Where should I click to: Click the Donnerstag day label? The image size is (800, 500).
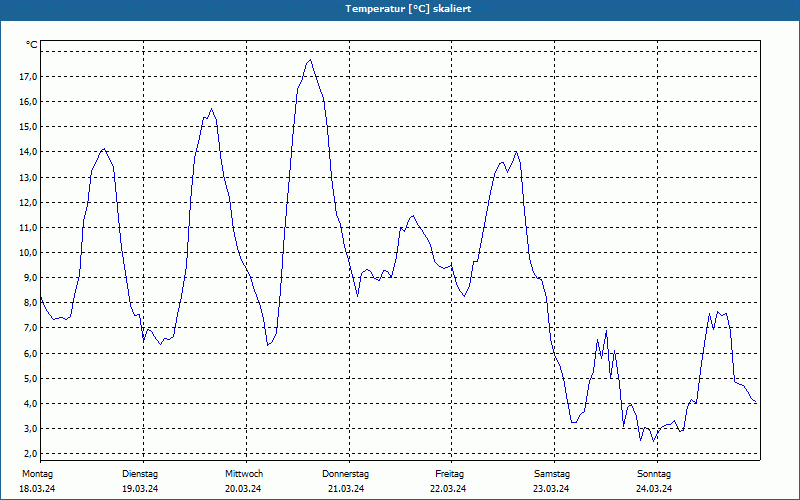[345, 474]
